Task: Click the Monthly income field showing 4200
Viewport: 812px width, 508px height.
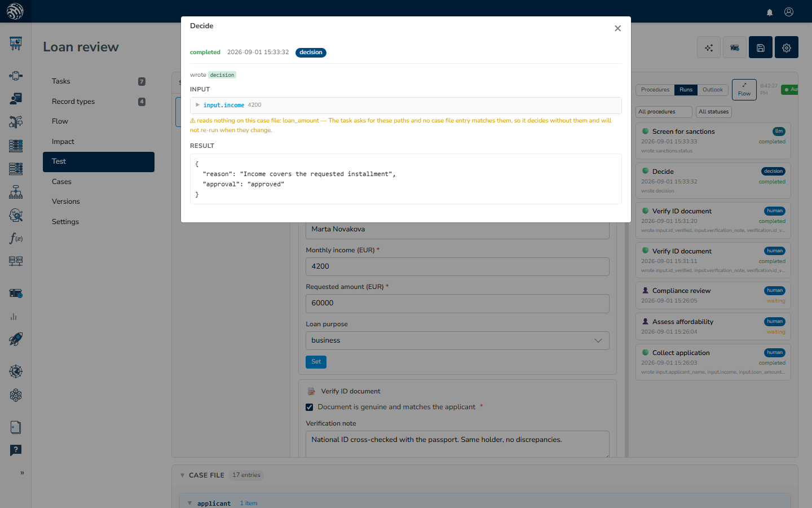Action: click(457, 266)
